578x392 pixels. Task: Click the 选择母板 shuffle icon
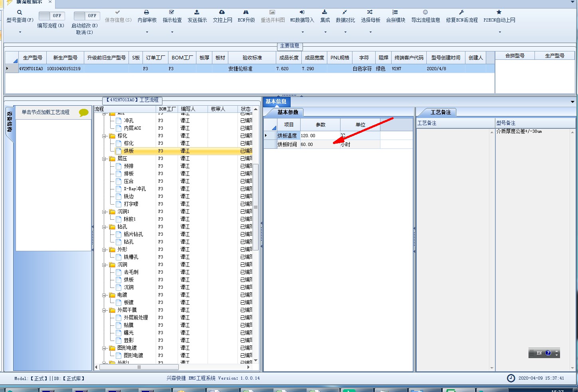point(370,12)
